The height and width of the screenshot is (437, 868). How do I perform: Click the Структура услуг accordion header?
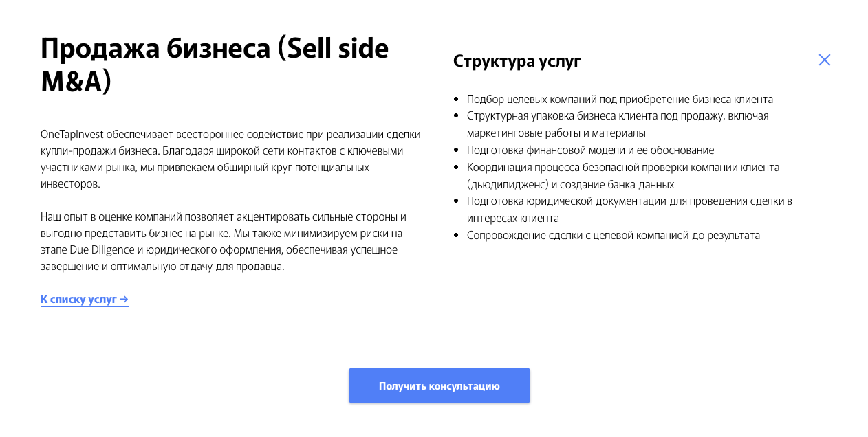click(x=517, y=60)
